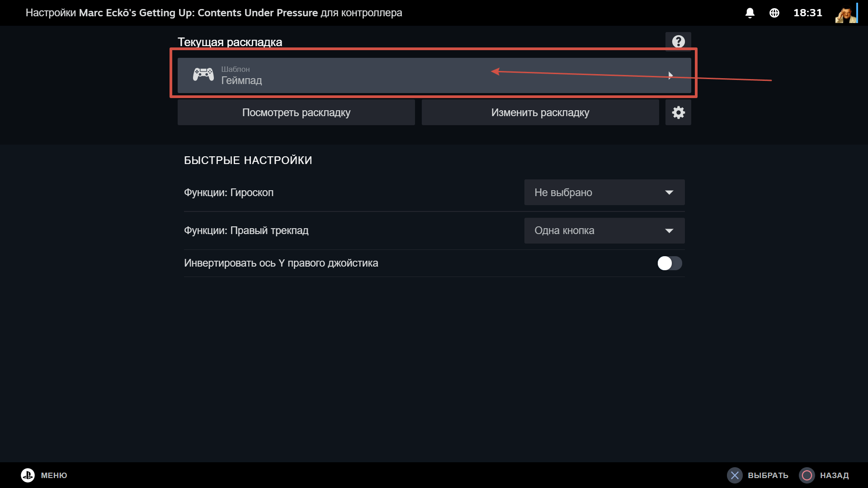Expand the Геймпад template arrow

click(x=670, y=75)
